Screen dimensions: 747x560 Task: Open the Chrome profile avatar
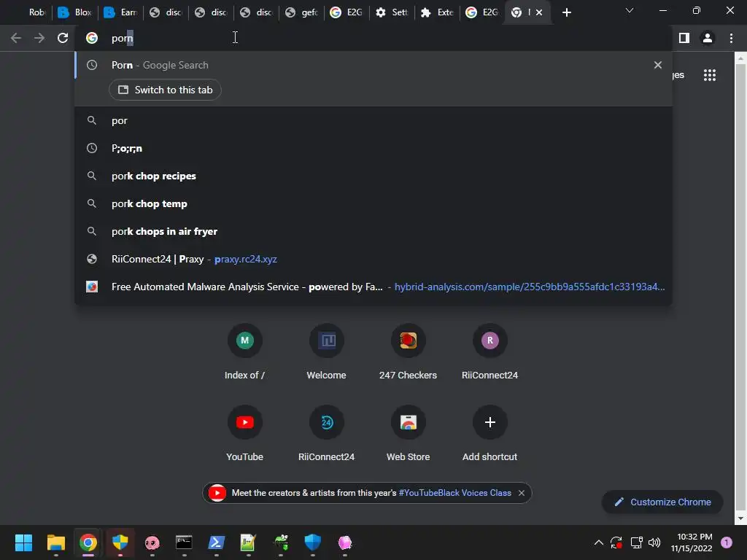tap(708, 38)
